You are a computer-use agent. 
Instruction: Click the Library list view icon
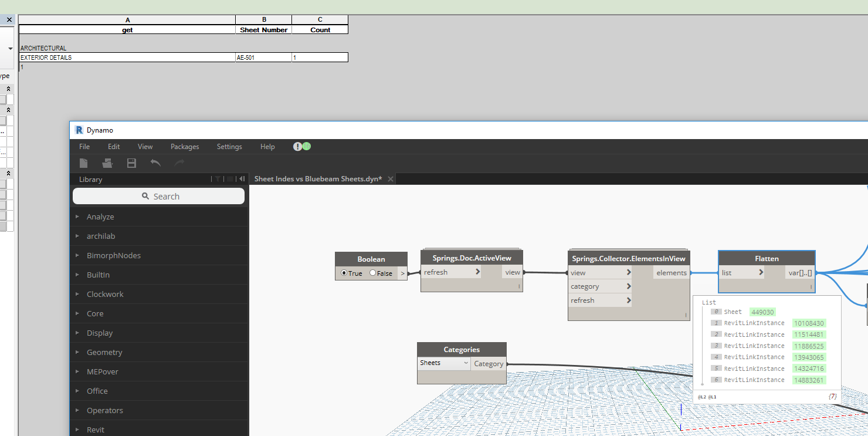click(230, 179)
